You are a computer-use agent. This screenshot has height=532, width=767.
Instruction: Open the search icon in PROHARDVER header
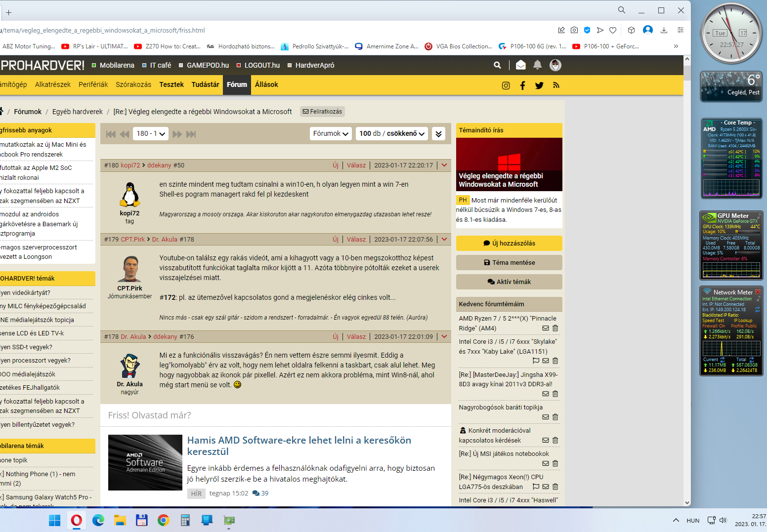[x=497, y=65]
